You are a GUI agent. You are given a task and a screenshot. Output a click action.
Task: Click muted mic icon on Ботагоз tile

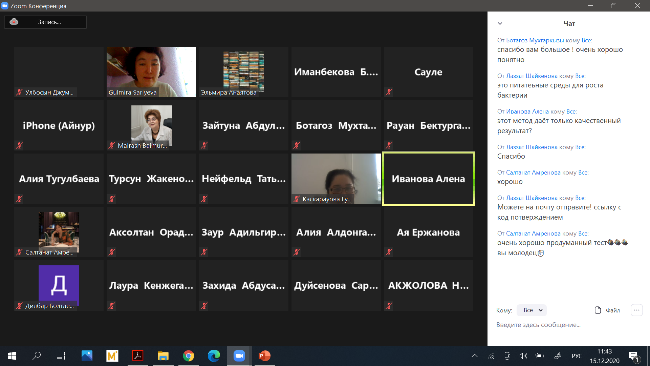[296, 145]
